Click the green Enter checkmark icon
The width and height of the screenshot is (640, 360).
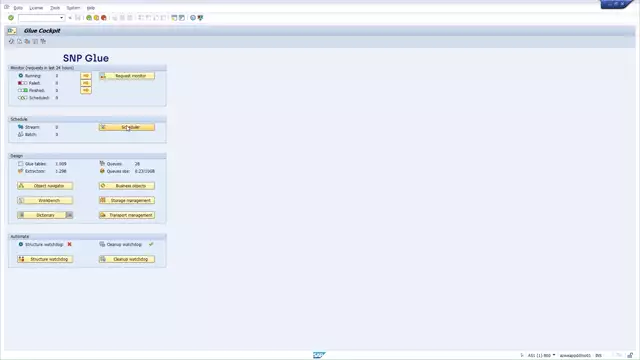(x=11, y=18)
